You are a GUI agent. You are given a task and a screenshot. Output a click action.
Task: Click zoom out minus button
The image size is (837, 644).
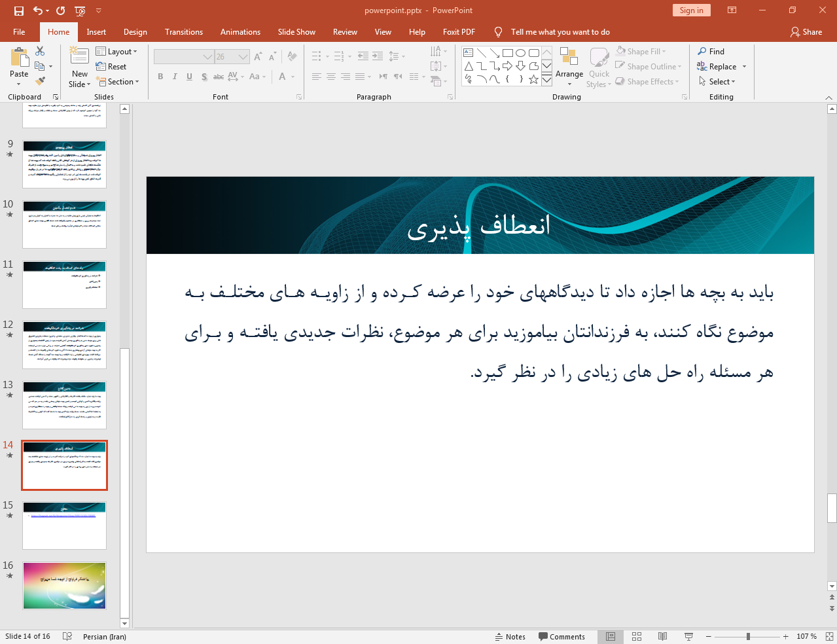click(x=709, y=636)
